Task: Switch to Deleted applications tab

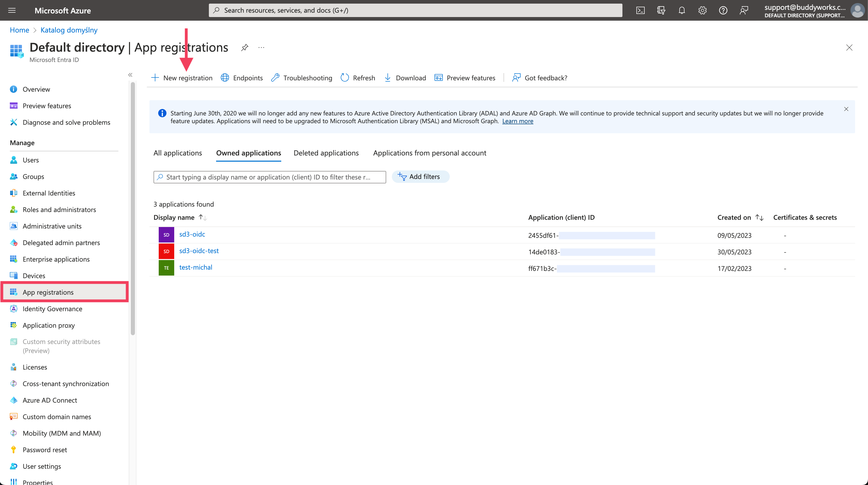Action: (x=326, y=153)
